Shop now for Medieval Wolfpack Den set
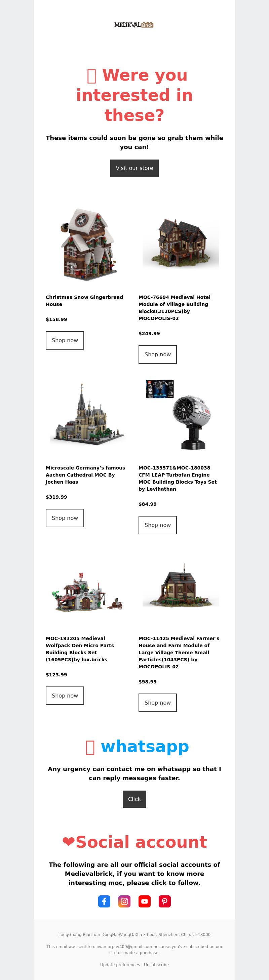 tap(65, 696)
